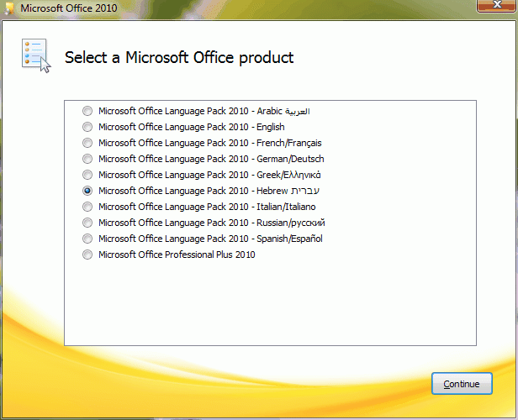The width and height of the screenshot is (518, 420).
Task: Click the Office icon in the title bar
Action: pos(9,8)
